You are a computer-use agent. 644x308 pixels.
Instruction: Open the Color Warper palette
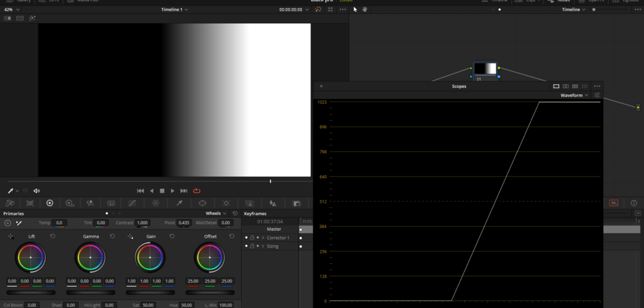point(155,203)
